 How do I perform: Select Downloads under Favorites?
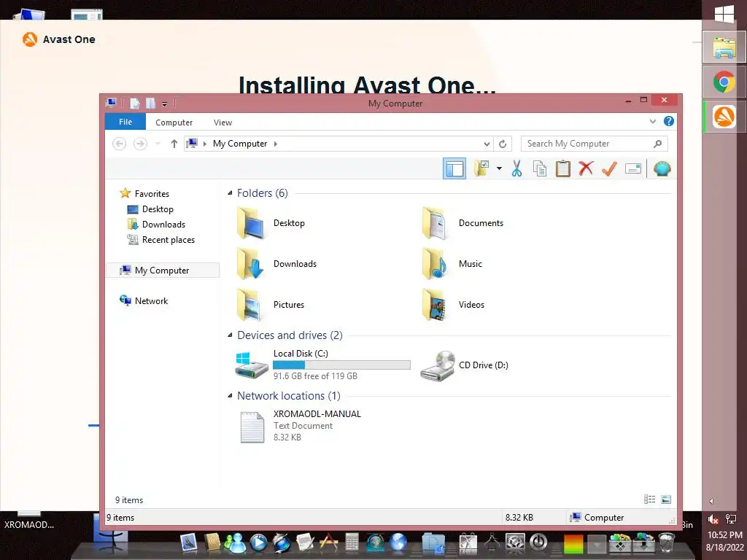[x=156, y=225]
